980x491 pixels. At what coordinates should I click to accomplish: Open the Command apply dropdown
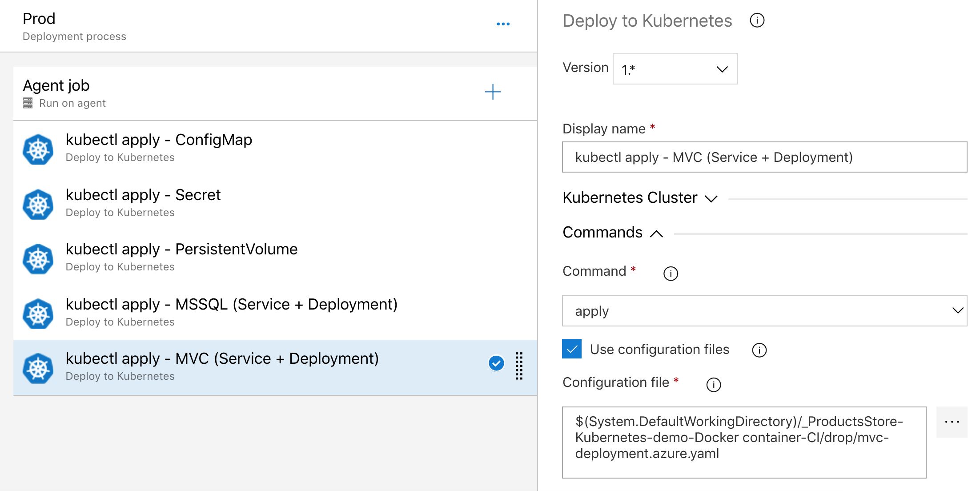click(x=764, y=311)
